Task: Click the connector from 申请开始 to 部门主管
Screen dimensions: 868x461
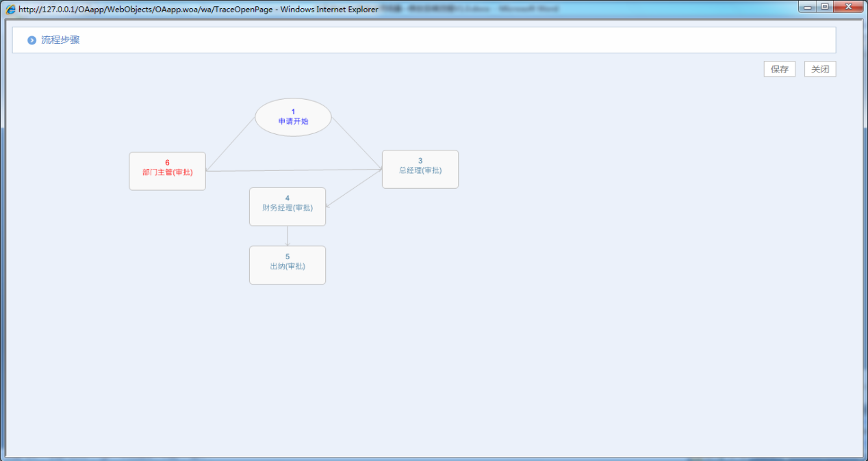Action: pos(230,145)
